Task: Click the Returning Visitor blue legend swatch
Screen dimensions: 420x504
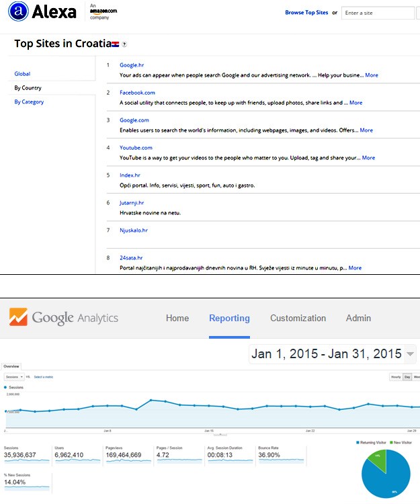Action: (358, 443)
